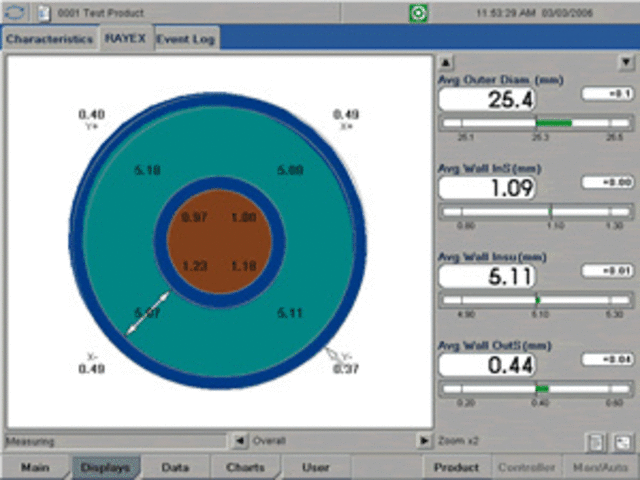
Task: Click the document icon beside product name
Action: 43,13
